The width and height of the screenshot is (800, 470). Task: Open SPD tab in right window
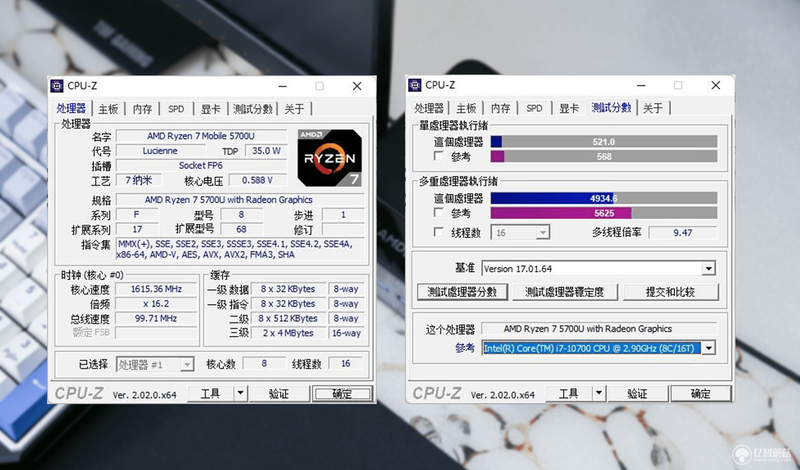point(534,108)
